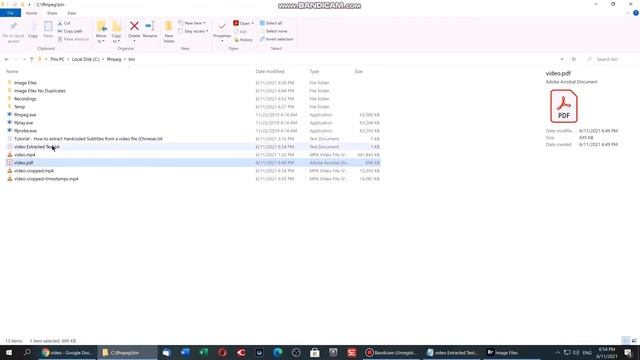Switch to the Share ribbon tab
This screenshot has width=640, height=360.
pos(52,13)
